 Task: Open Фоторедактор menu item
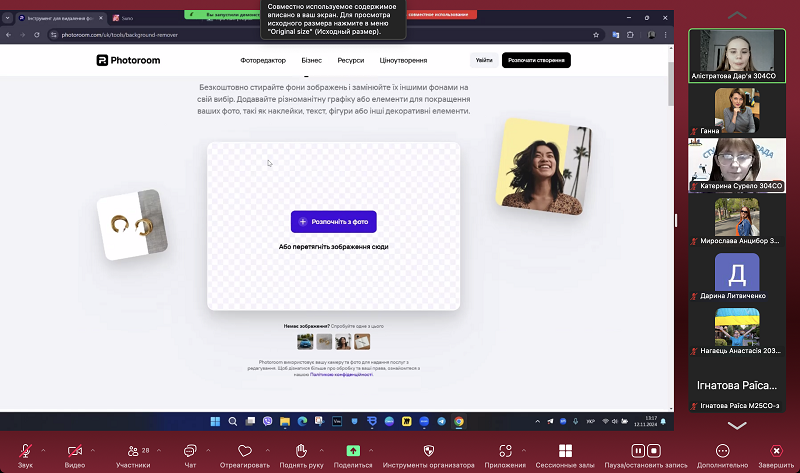click(x=263, y=60)
